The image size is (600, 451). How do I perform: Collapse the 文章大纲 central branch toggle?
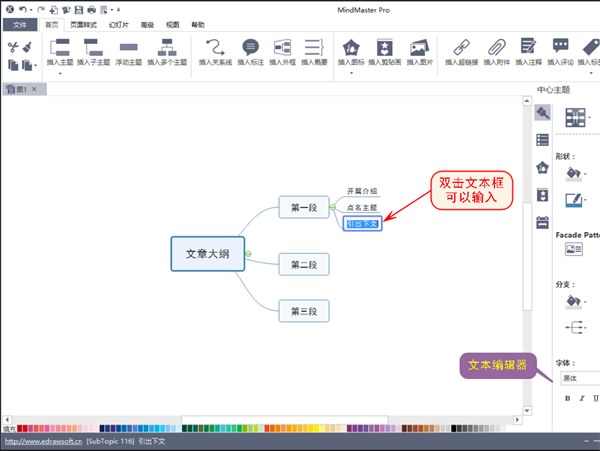click(248, 254)
